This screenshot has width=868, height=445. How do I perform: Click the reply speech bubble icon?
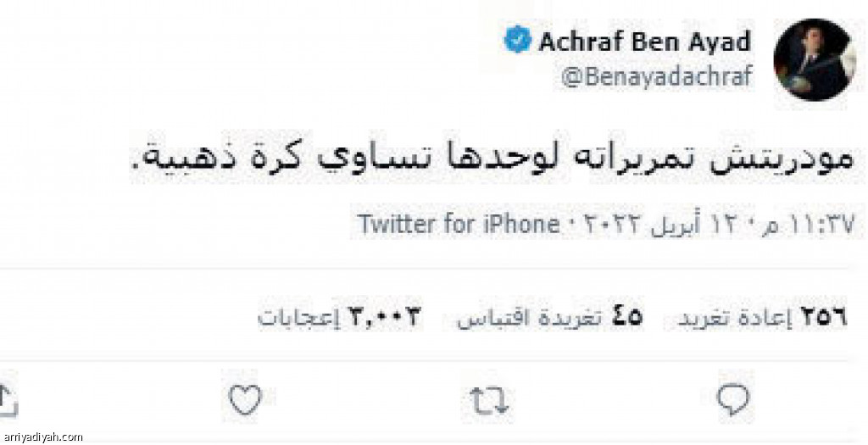(x=733, y=400)
